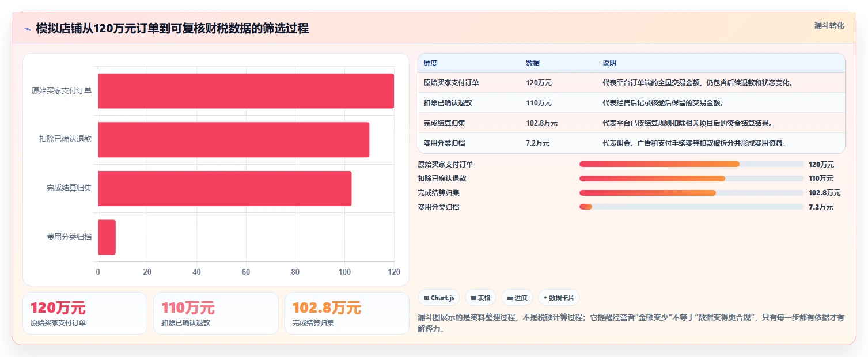Click the 102.8万元 value beside progress bar

pos(824,193)
